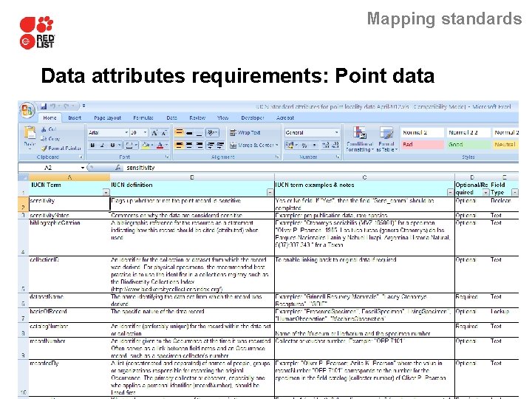Apply the Good cell style swatch
The width and height of the screenshot is (532, 399).
tap(468, 145)
